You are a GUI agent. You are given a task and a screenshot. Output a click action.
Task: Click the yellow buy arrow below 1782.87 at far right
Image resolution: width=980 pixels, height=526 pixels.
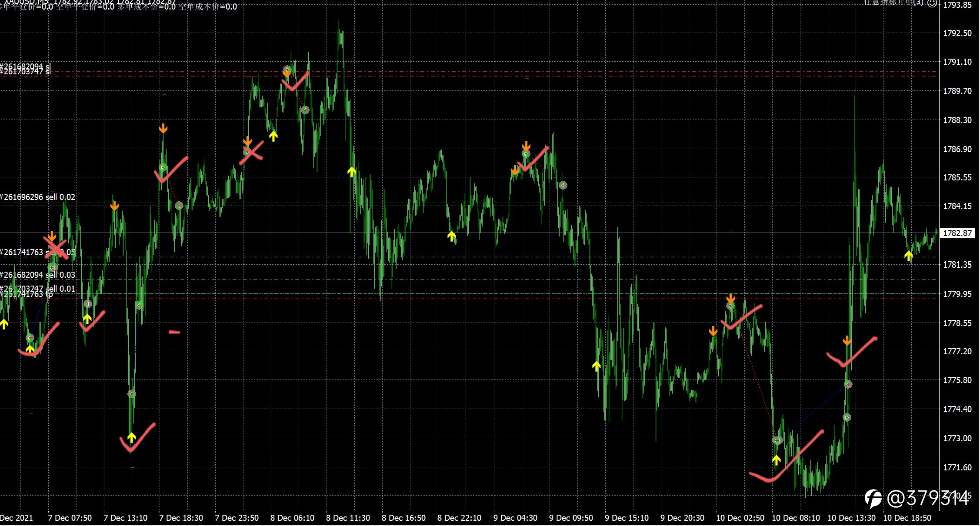908,256
